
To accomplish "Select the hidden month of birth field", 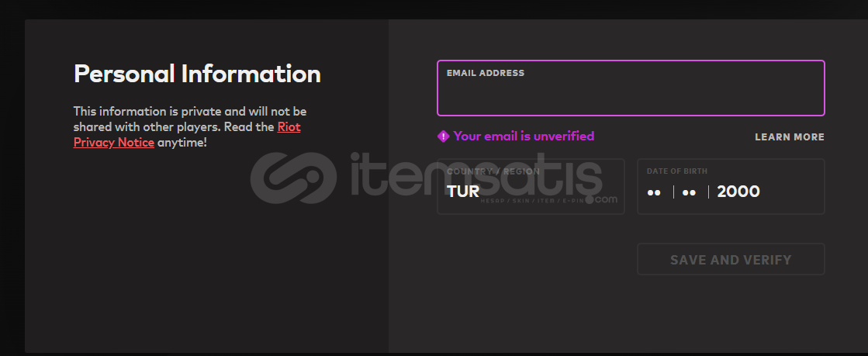I will point(689,192).
